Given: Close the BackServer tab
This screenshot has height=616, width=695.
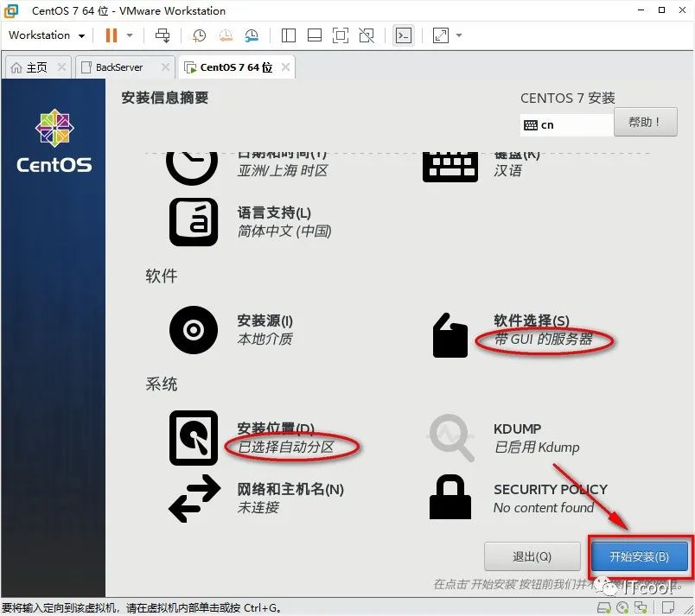Looking at the screenshot, I should pos(165,67).
